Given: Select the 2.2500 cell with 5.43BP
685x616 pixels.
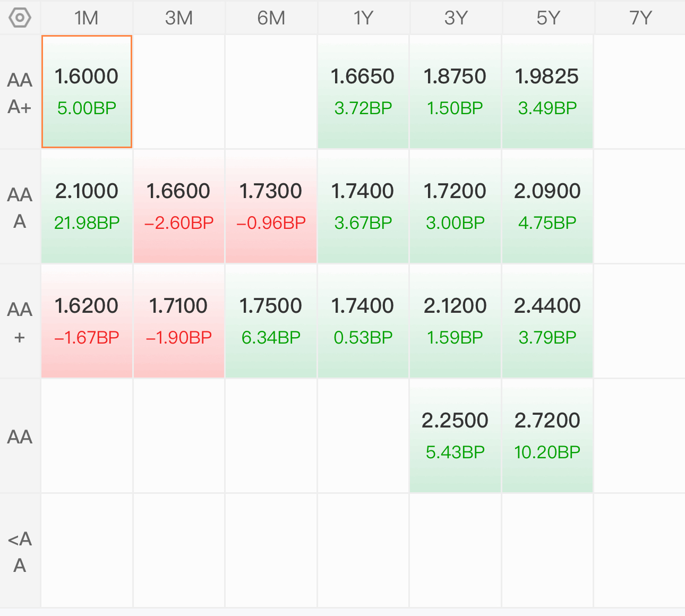Looking at the screenshot, I should click(x=455, y=435).
